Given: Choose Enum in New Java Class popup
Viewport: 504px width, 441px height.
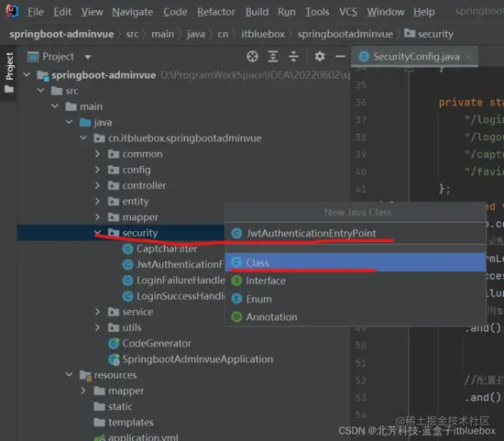Looking at the screenshot, I should [x=356, y=299].
